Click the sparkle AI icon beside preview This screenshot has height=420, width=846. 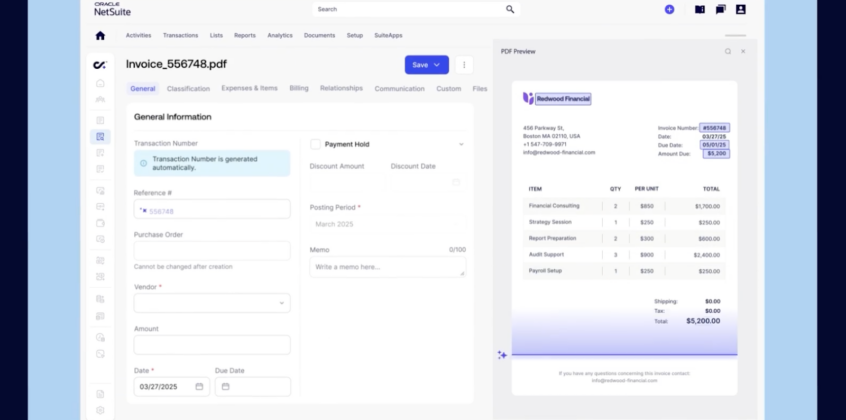(502, 354)
